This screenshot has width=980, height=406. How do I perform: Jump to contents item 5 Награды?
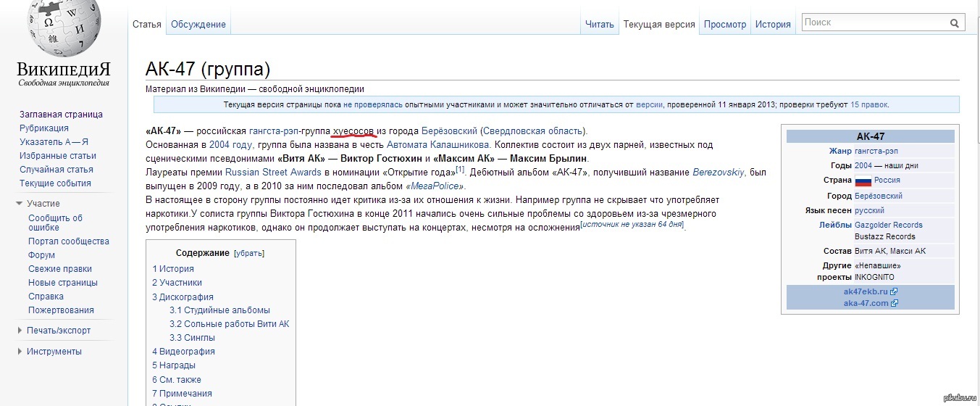click(174, 365)
